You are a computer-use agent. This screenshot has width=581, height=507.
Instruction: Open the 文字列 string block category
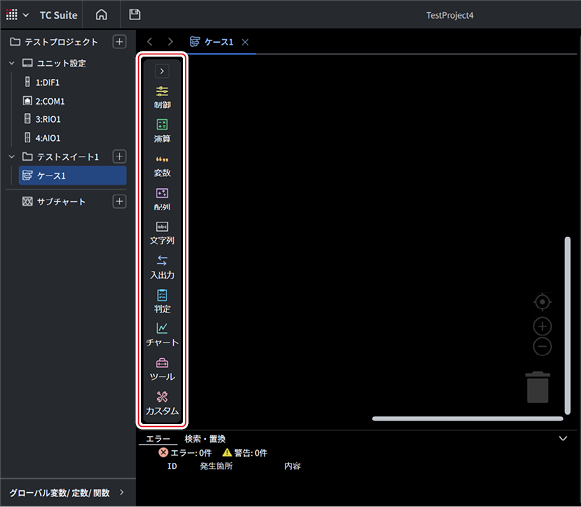(162, 233)
